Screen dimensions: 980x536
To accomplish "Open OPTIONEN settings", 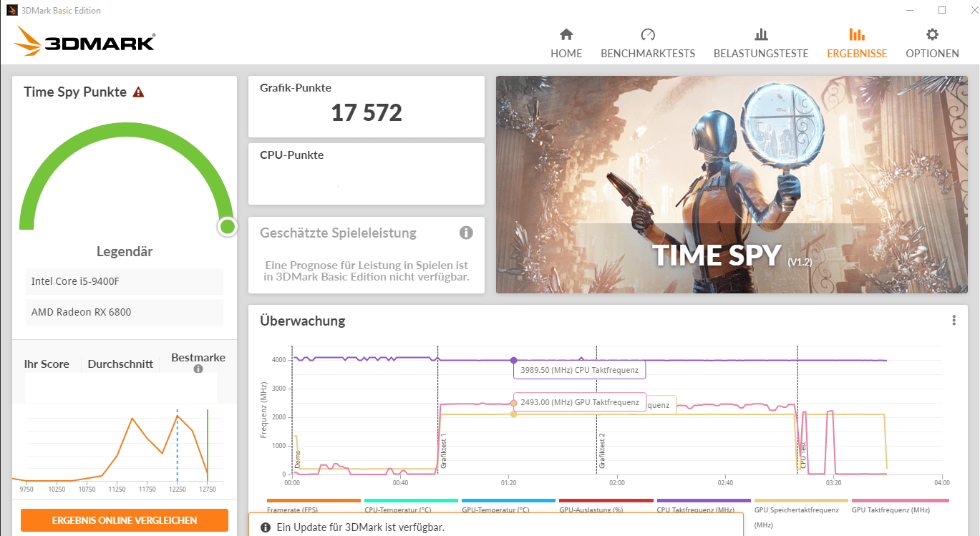I will tap(932, 44).
